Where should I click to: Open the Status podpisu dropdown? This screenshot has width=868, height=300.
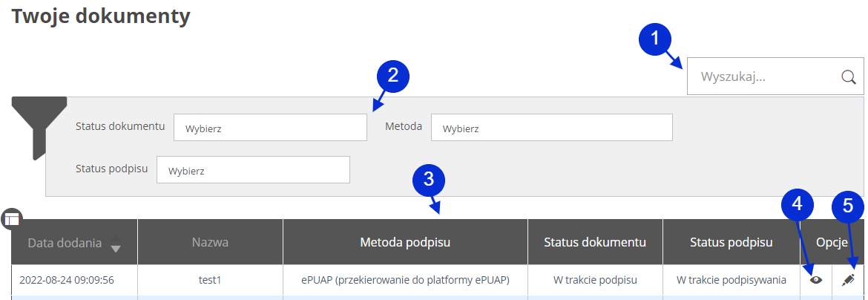point(253,170)
